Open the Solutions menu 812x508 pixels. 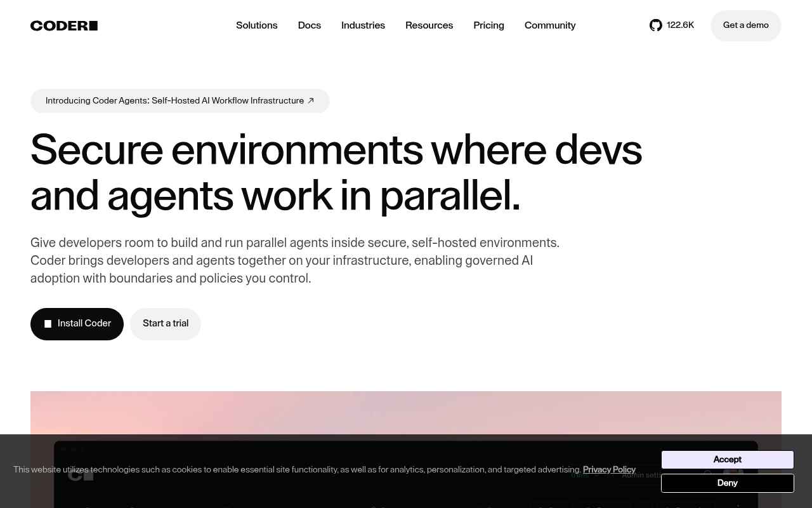tap(257, 25)
